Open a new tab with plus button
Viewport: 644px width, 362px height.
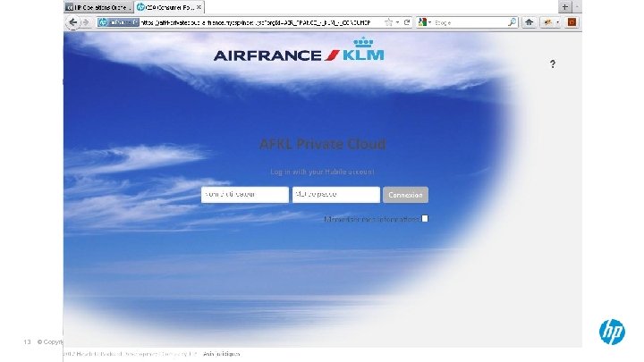click(564, 6)
